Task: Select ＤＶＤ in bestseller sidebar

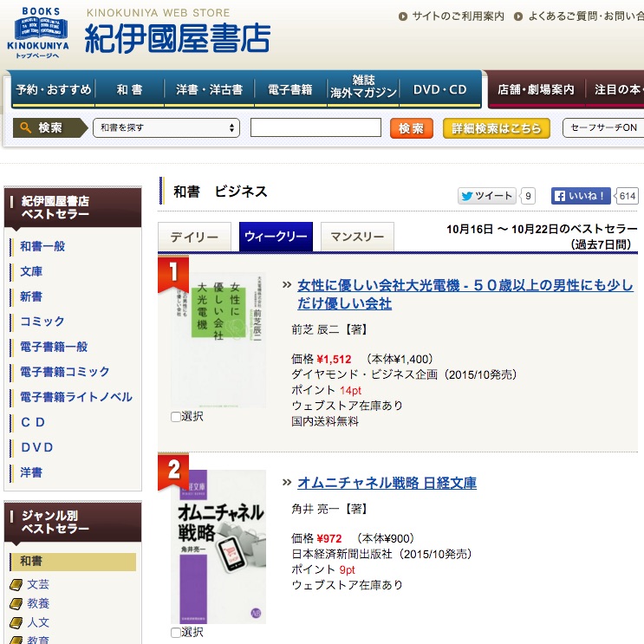Action: [x=37, y=447]
